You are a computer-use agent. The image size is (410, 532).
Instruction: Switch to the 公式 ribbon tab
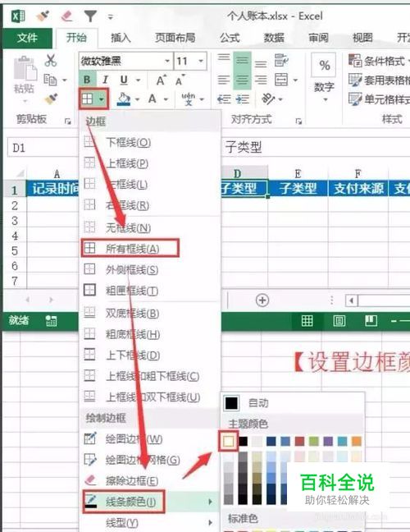click(x=230, y=38)
